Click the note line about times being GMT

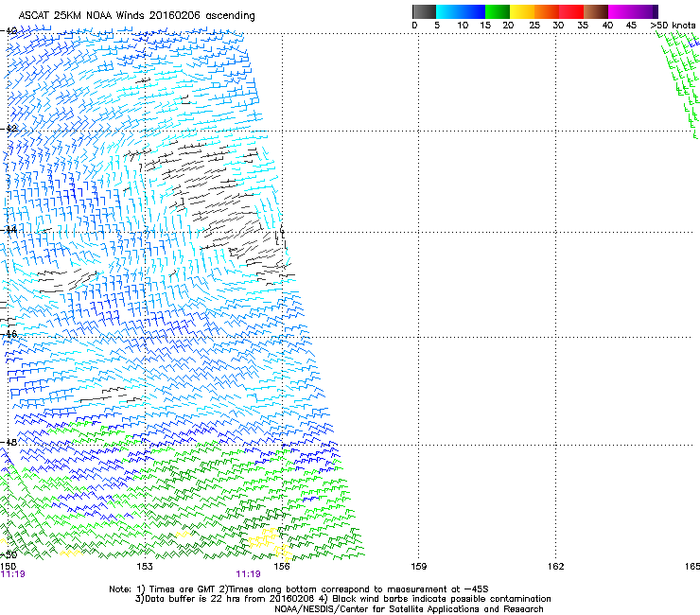click(x=299, y=589)
